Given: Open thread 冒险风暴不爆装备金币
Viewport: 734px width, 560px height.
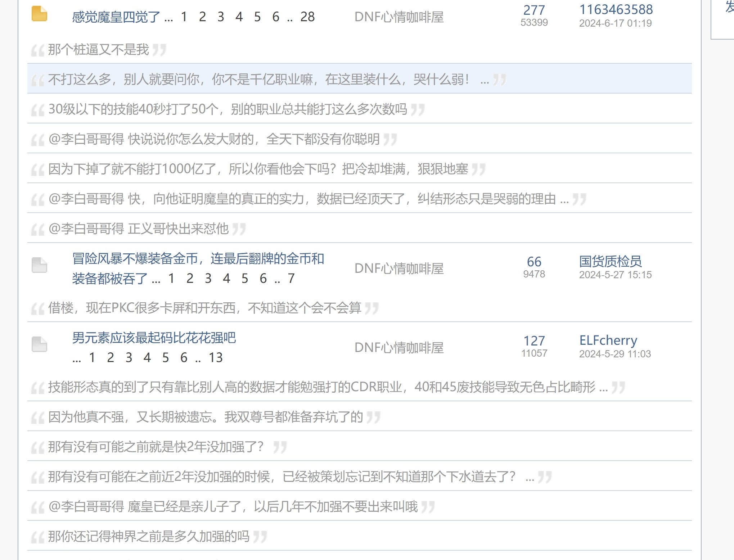Looking at the screenshot, I should 198,268.
